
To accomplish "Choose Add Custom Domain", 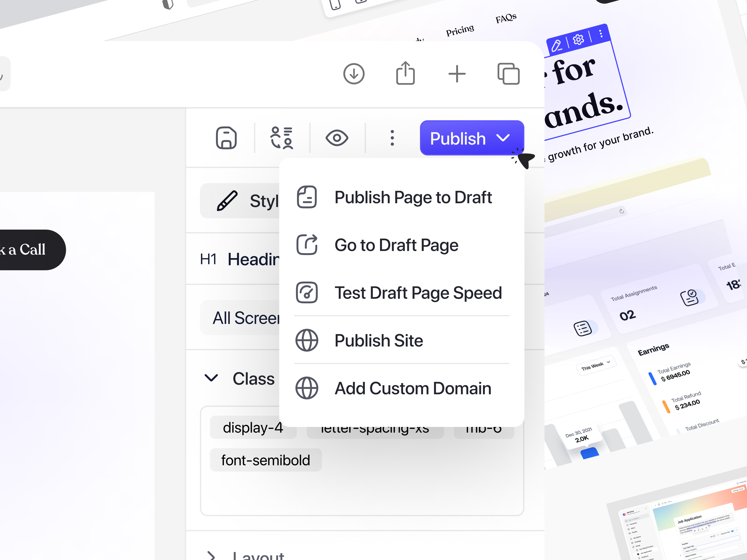I will 402,388.
